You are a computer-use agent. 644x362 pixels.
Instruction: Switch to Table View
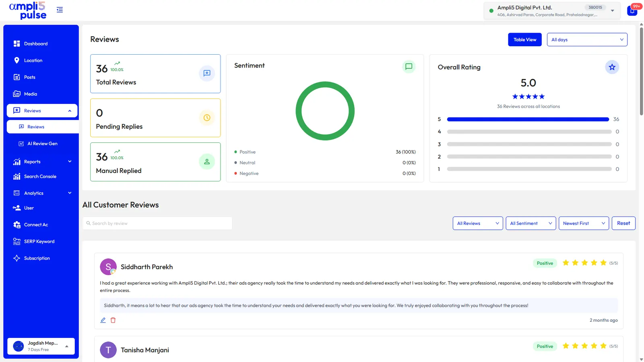(x=525, y=39)
